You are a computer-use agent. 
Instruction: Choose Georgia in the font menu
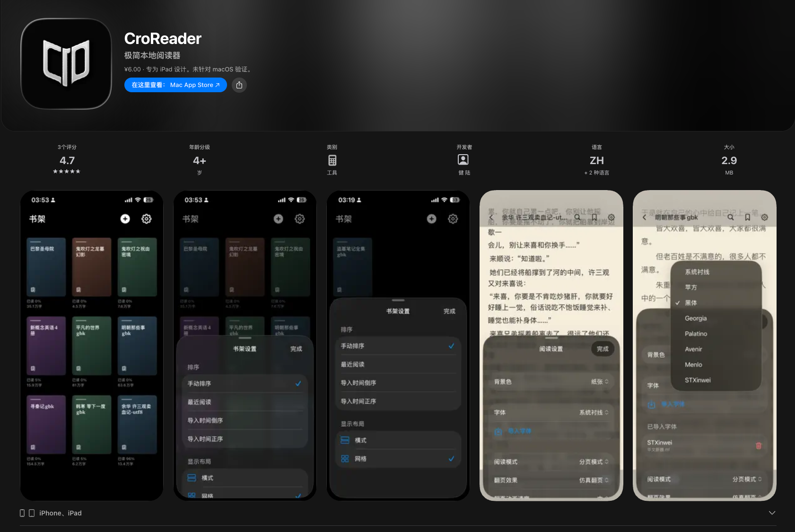click(x=716, y=318)
